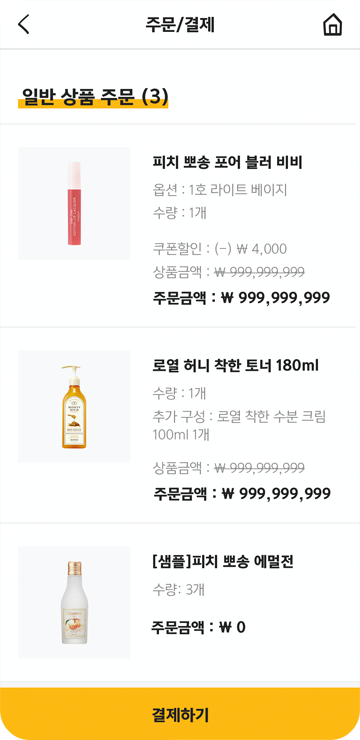
Task: Click the first item's 주문금액 total
Action: coord(241,298)
